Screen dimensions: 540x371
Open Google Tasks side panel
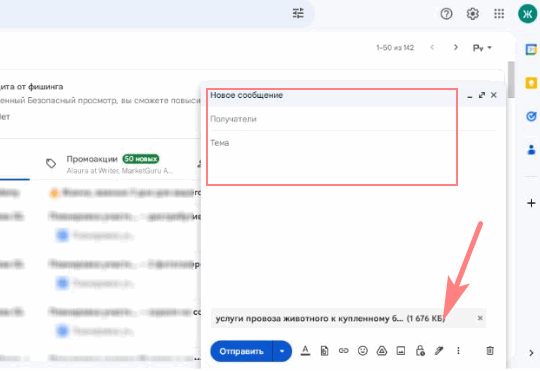[531, 116]
